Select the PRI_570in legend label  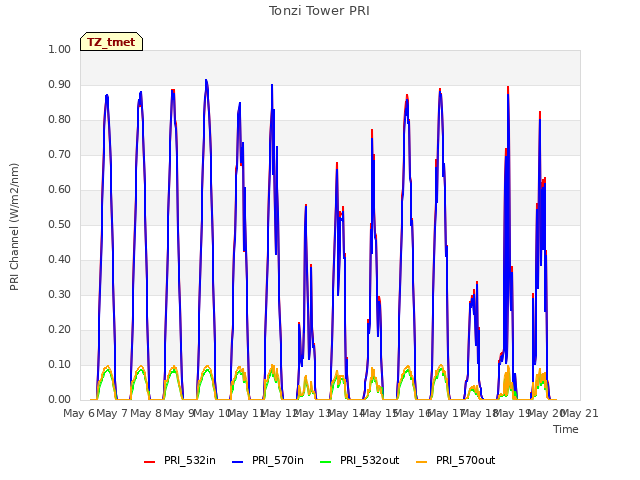point(278,460)
